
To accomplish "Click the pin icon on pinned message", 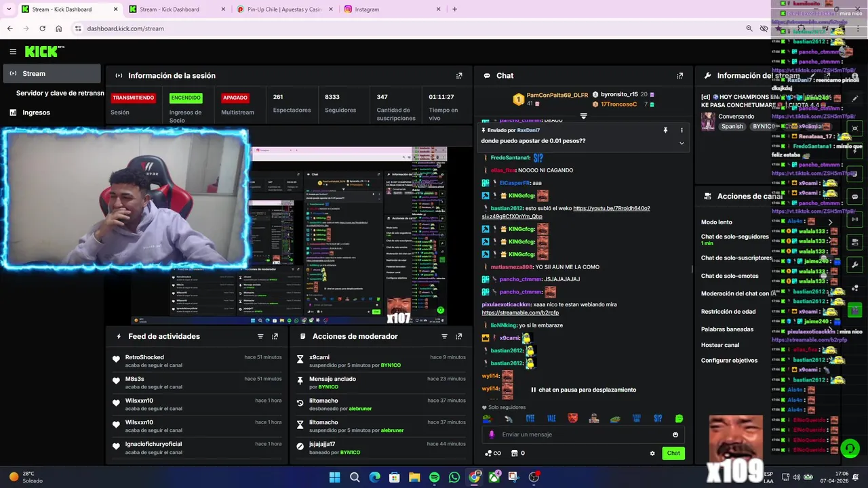I will point(665,130).
